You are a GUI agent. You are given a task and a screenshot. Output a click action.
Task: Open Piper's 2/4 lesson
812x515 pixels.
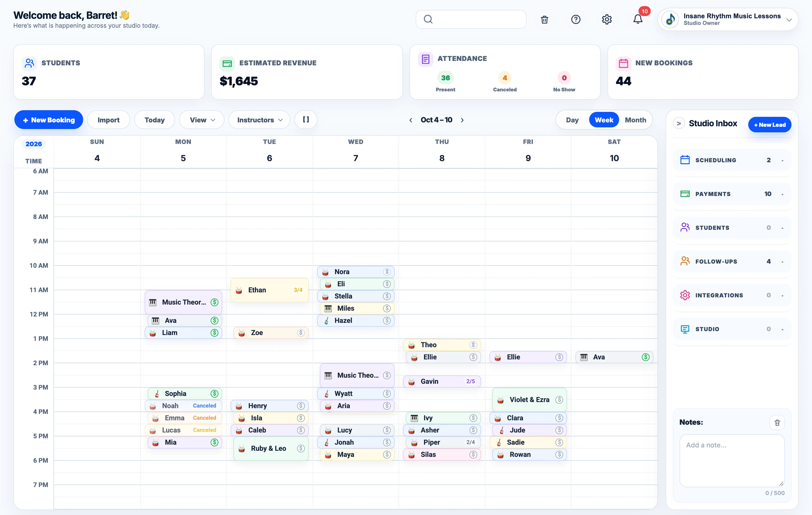pos(443,442)
